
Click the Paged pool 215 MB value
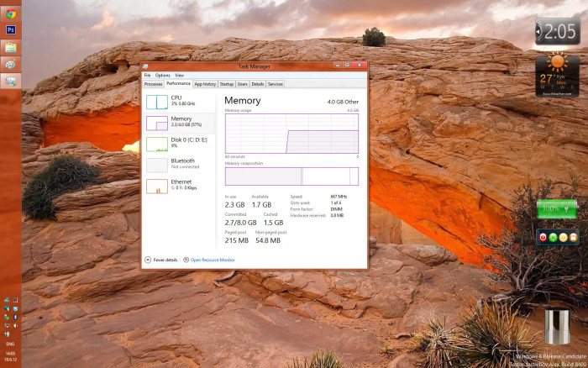[237, 240]
